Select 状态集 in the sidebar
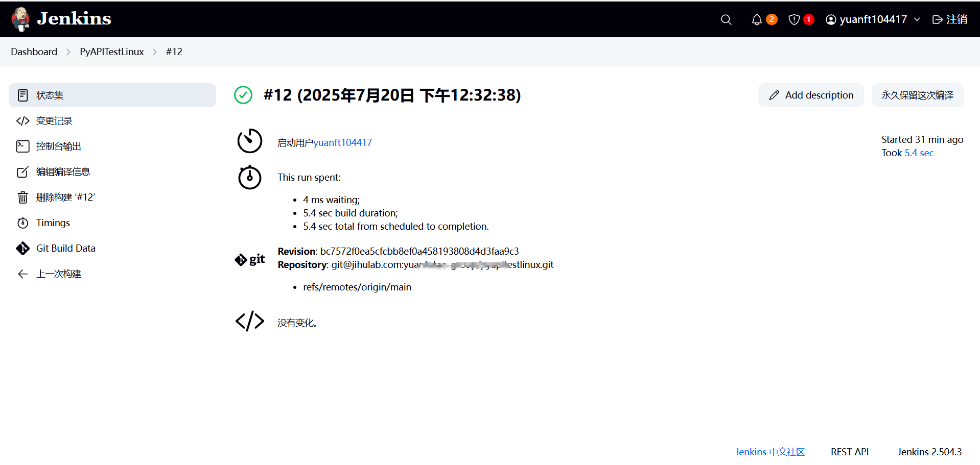Screen dimensions: 980x465 point(112,95)
